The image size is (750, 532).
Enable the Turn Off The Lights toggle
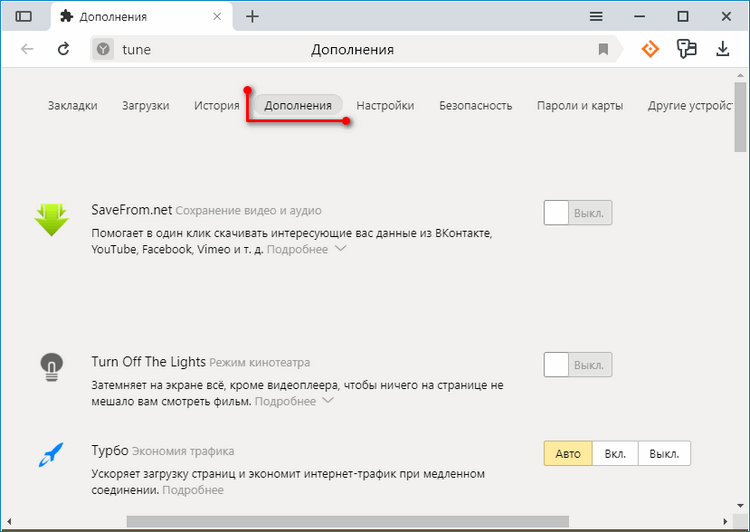point(577,365)
